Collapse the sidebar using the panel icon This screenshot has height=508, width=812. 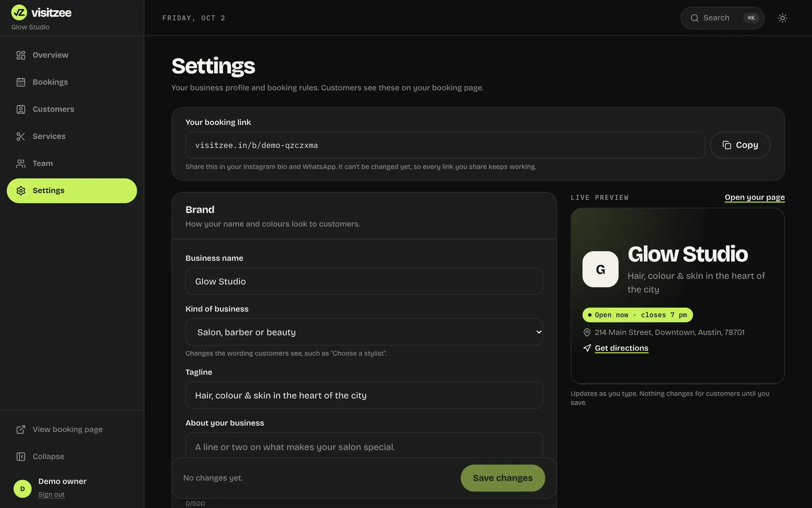click(21, 457)
